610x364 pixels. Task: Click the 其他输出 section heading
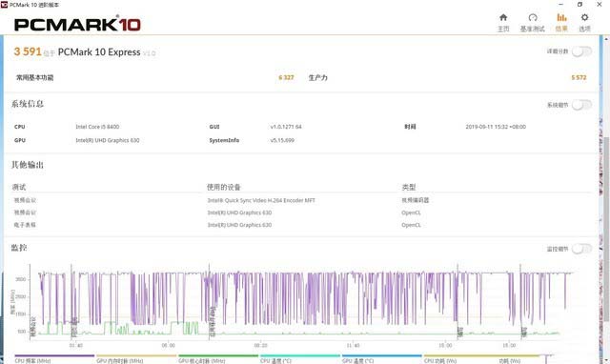pyautogui.click(x=28, y=165)
